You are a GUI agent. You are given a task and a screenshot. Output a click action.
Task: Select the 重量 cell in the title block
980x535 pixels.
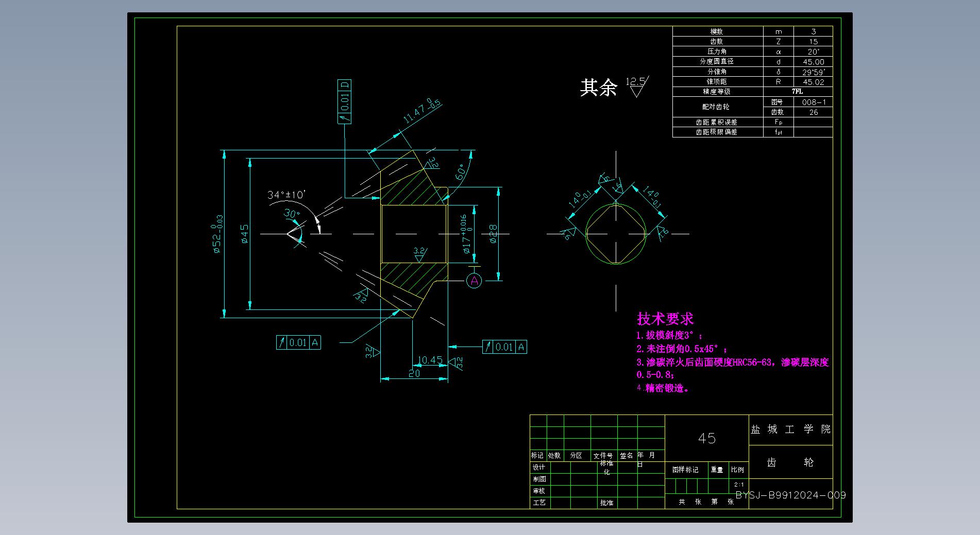(x=717, y=470)
